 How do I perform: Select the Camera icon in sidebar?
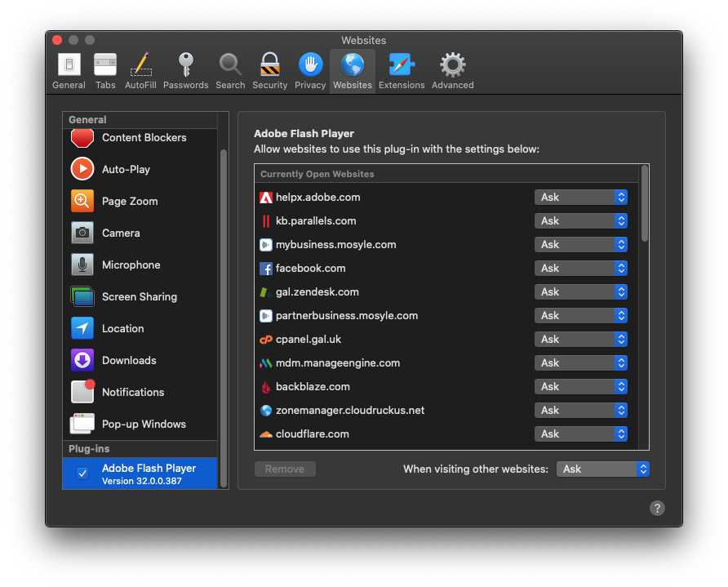pyautogui.click(x=82, y=233)
